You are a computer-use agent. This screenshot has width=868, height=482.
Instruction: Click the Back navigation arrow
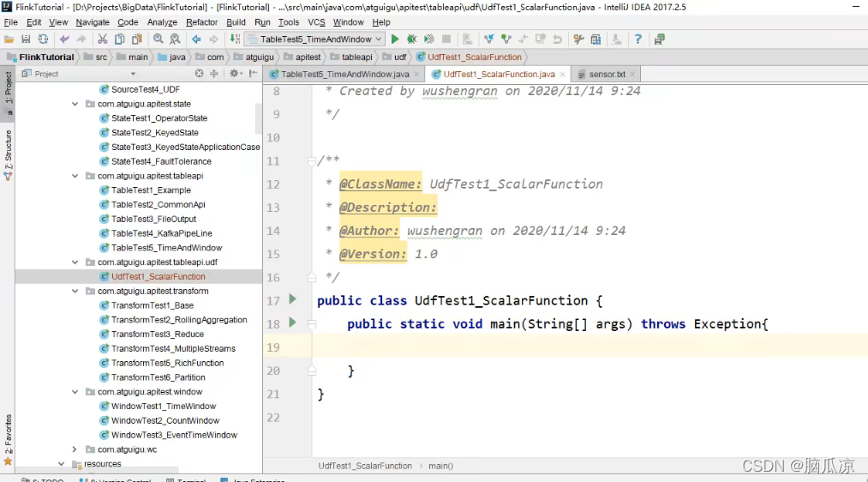click(196, 39)
